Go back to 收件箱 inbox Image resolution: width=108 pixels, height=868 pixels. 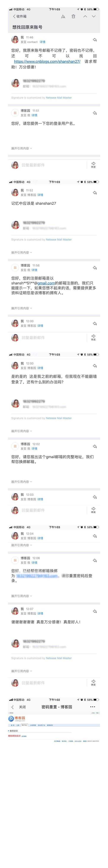(20, 16)
